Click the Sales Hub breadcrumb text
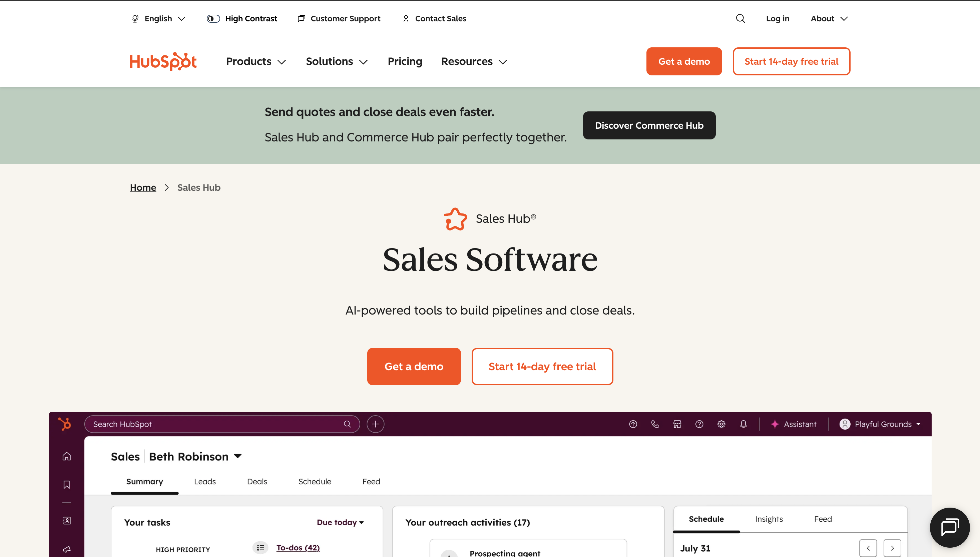This screenshot has width=980, height=557. (199, 187)
